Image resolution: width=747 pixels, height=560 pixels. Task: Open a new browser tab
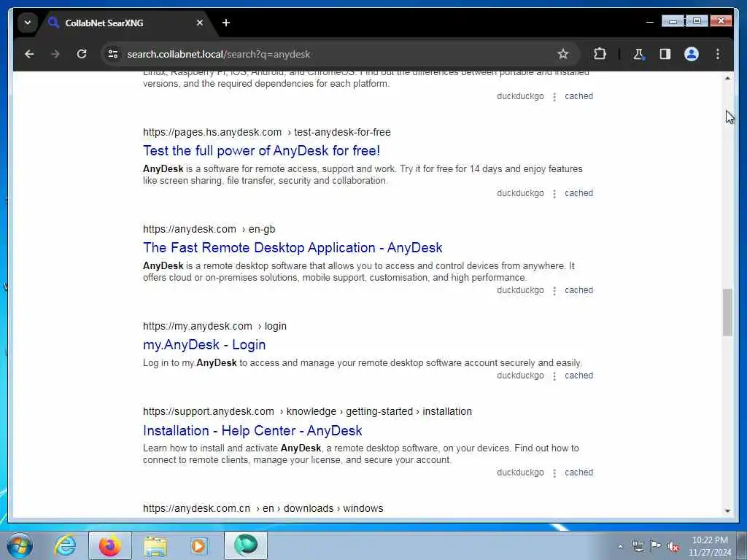tap(226, 23)
